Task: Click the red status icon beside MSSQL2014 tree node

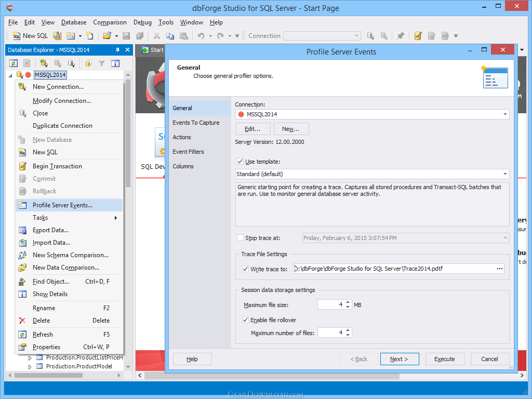Action: click(x=28, y=75)
